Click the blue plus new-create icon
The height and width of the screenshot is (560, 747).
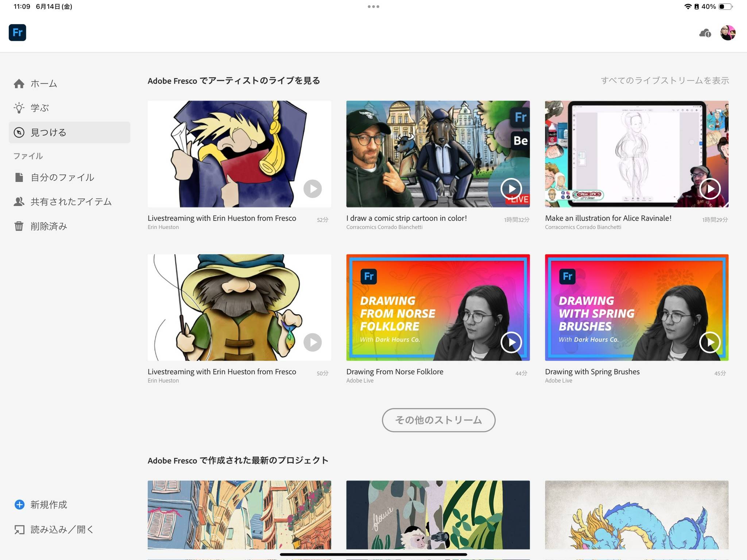click(x=19, y=504)
